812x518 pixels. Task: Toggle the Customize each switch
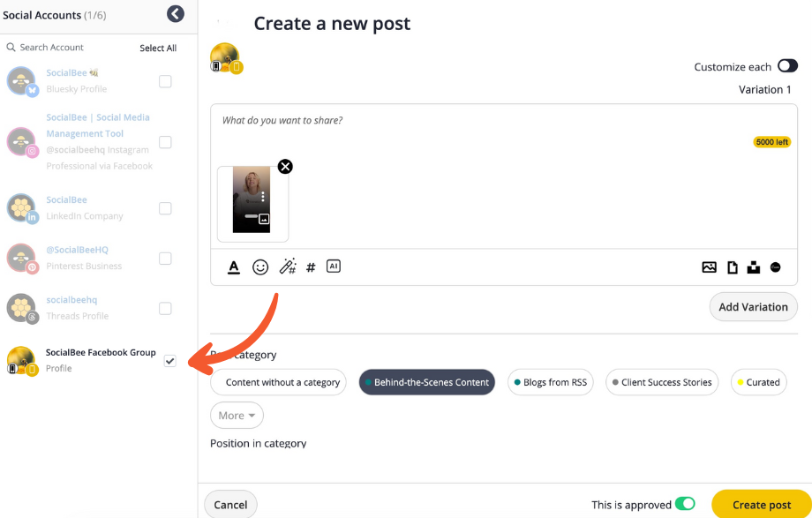tap(787, 66)
